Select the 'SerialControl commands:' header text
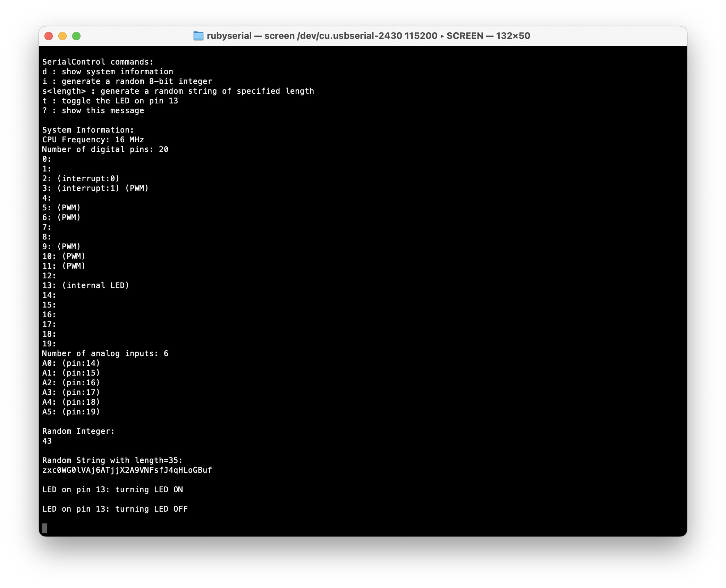Viewport: 726px width, 588px height. 98,61
